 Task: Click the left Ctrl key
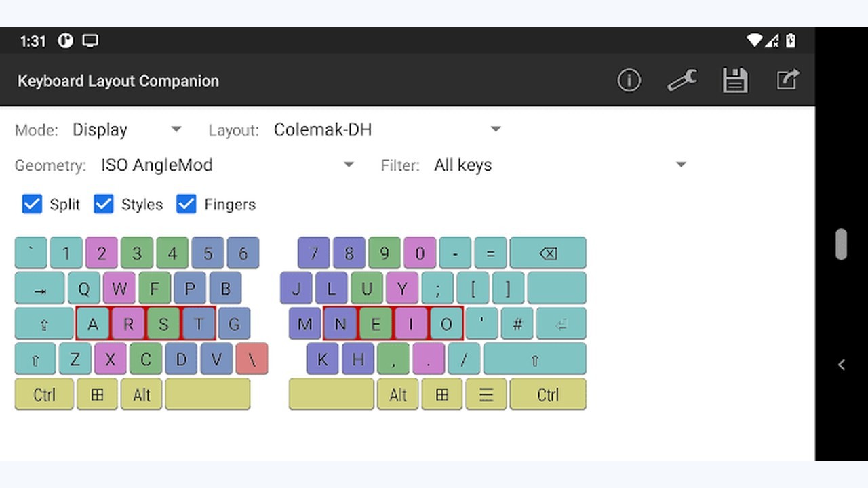(44, 394)
